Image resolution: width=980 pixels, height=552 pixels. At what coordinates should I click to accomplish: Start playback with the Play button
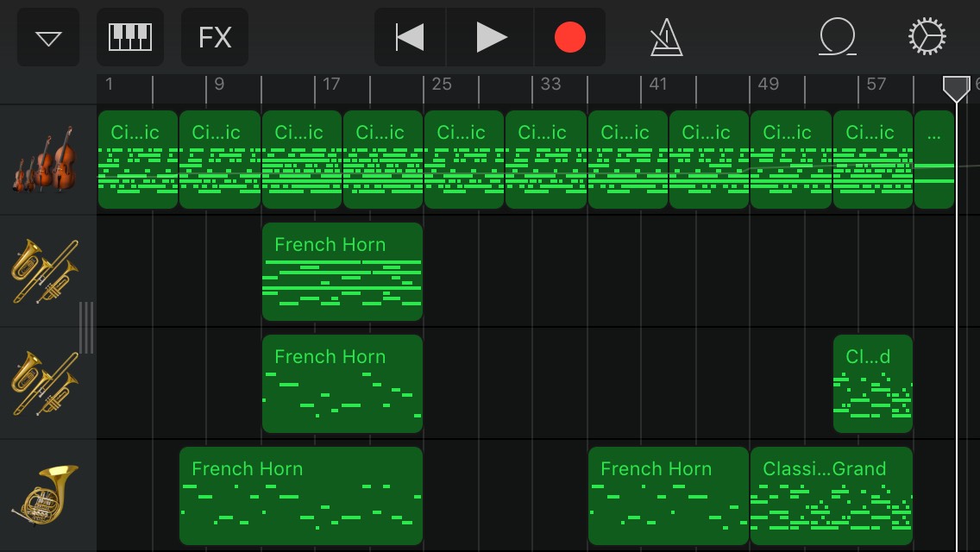[x=491, y=37]
